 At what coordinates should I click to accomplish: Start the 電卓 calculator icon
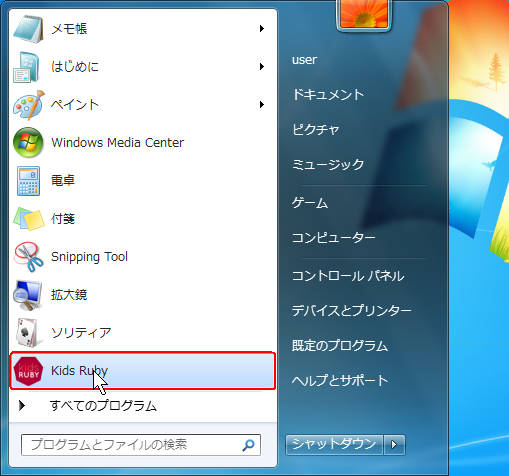pyautogui.click(x=28, y=181)
